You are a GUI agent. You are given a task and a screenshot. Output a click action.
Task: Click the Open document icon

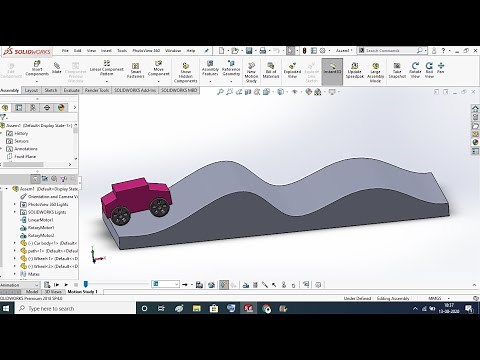235,51
